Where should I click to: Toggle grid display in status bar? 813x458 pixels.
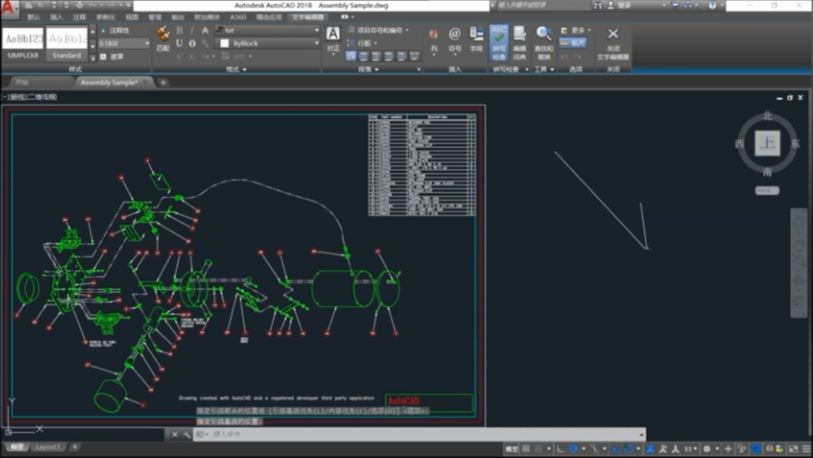[x=526, y=449]
